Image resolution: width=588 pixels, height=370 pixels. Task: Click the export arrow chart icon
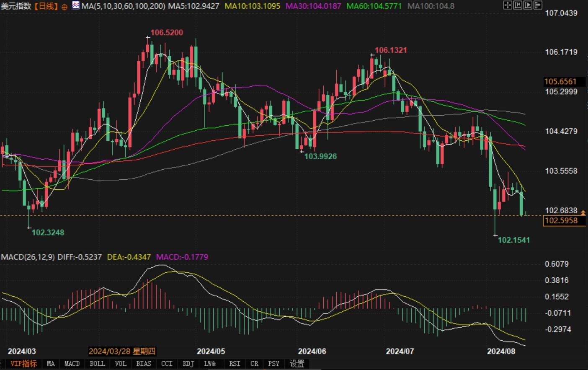tap(538, 5)
